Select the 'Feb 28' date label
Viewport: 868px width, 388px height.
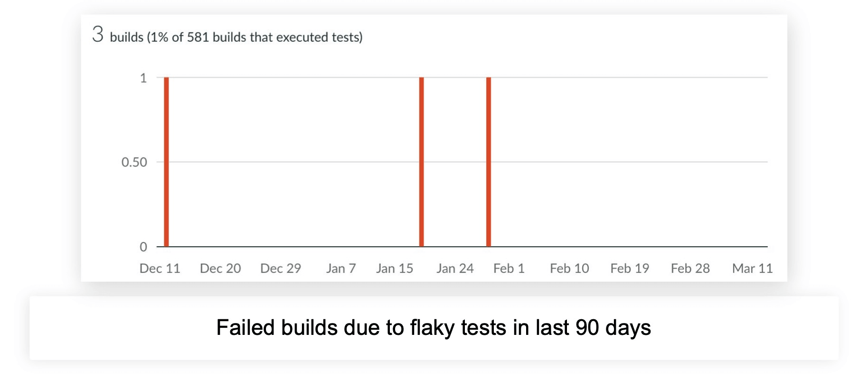[690, 268]
